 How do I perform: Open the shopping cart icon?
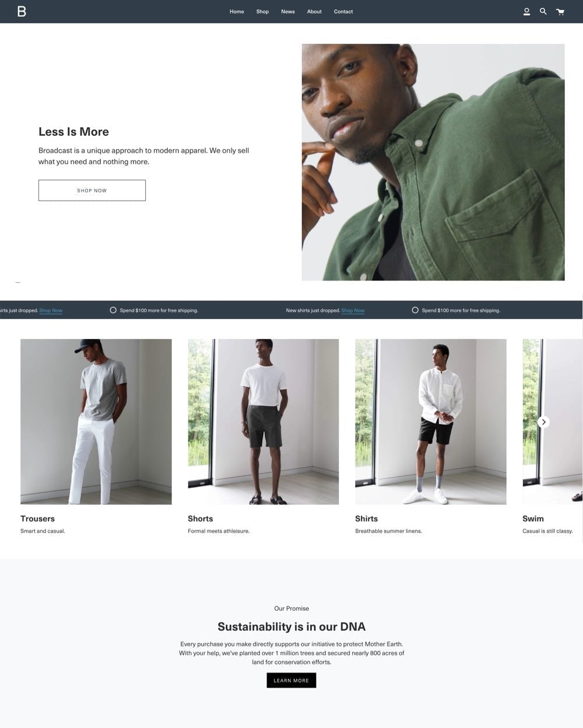click(560, 11)
